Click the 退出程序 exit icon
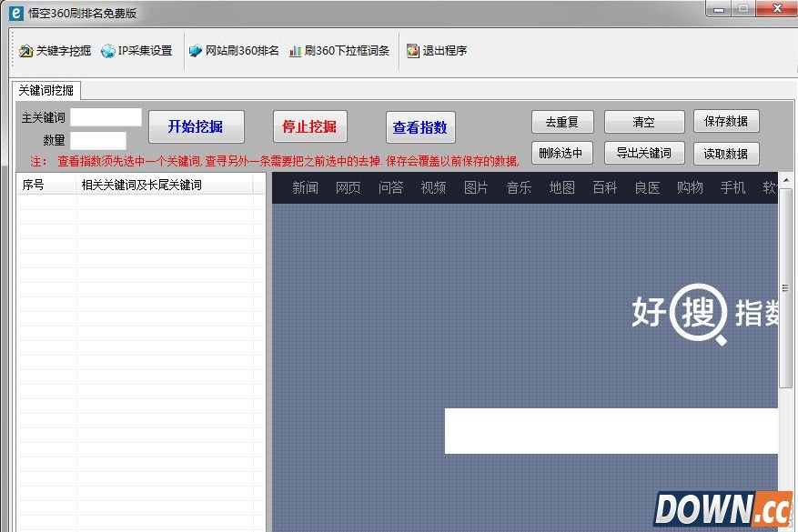Image resolution: width=798 pixels, height=532 pixels. pyautogui.click(x=413, y=51)
